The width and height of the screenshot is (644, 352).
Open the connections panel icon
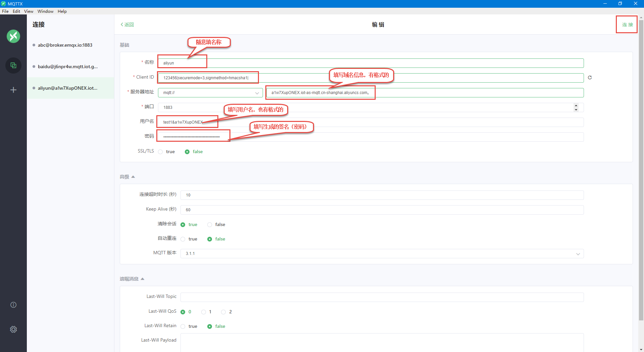coord(13,65)
